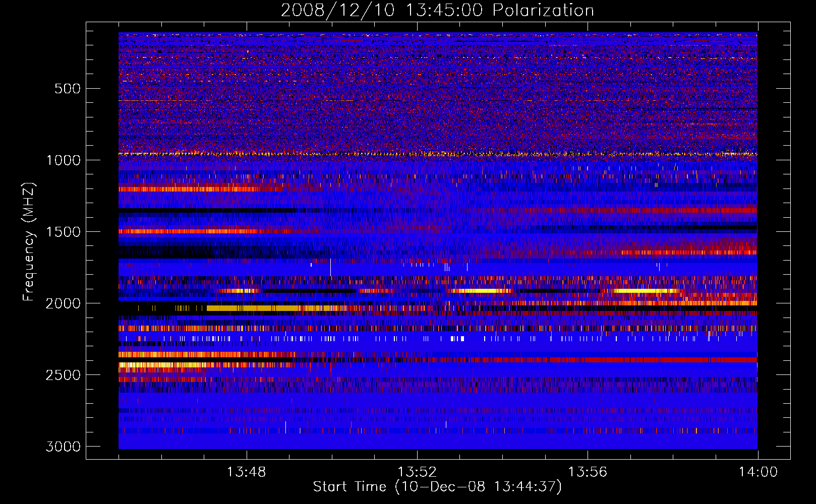Image resolution: width=816 pixels, height=504 pixels.
Task: Select the 2500 frequency tick label
Action: click(63, 375)
